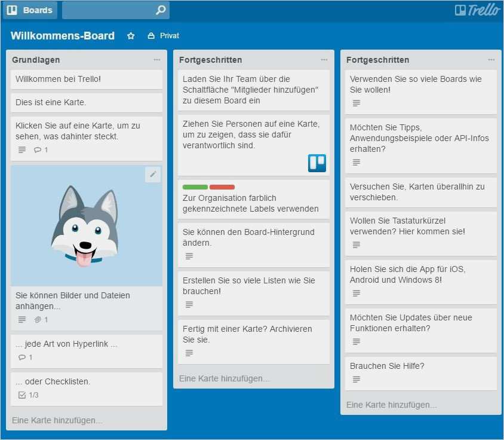The width and height of the screenshot is (504, 440).
Task: Open 'Klicken Sie auf eine Karte' card
Action: [87, 139]
